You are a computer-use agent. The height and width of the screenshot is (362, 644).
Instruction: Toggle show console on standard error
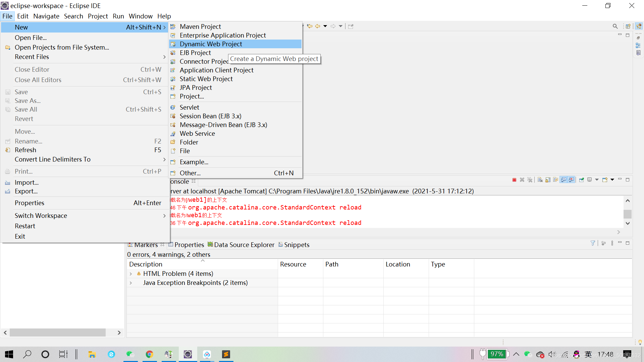point(572,180)
